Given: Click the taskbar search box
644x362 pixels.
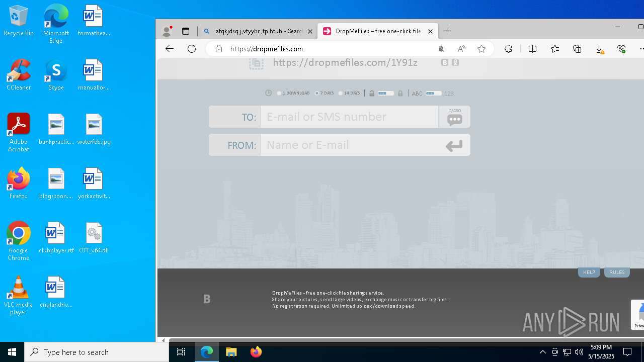Looking at the screenshot, I should click(97, 352).
